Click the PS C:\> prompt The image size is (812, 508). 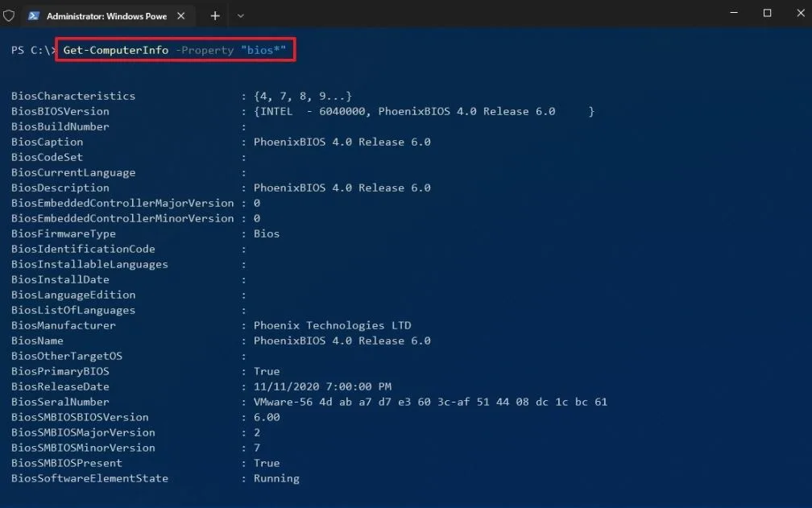click(32, 50)
